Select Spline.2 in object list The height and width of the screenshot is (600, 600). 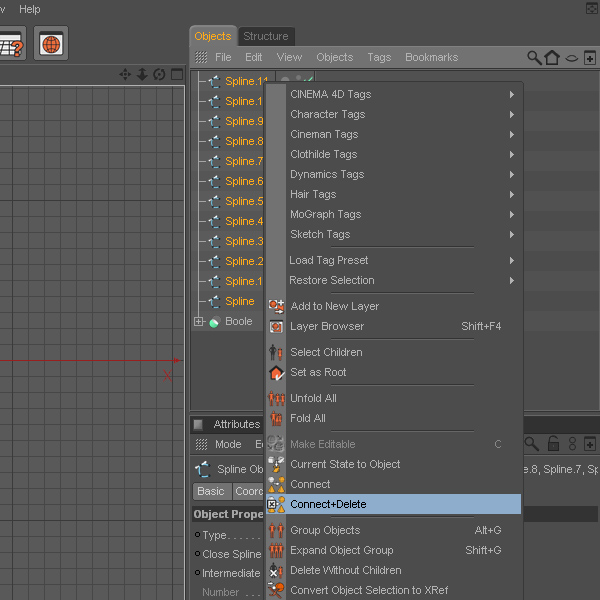tap(244, 261)
